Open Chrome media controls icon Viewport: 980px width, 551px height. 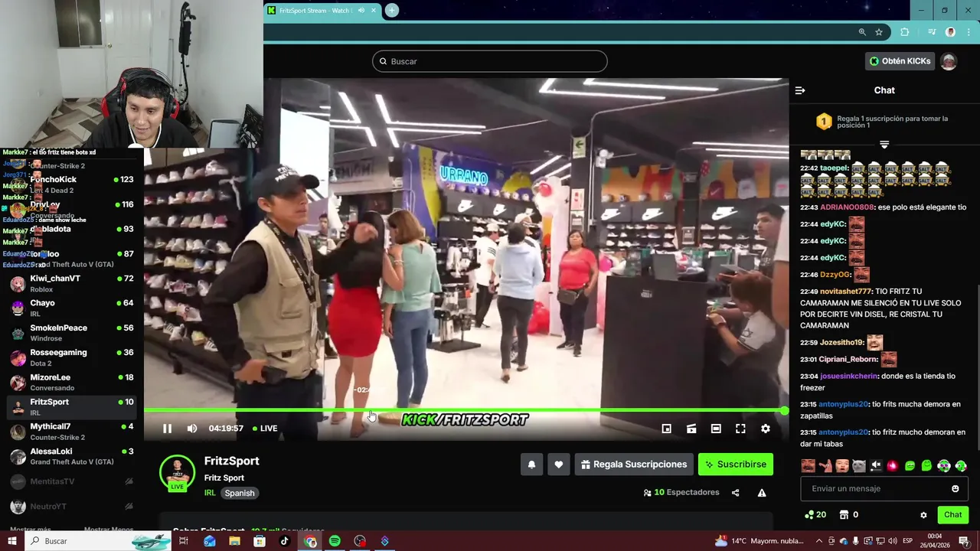click(x=932, y=32)
